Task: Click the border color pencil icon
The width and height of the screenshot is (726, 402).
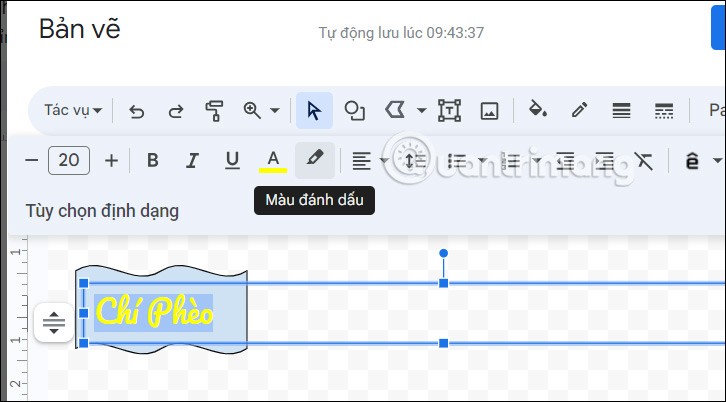Action: 578,110
